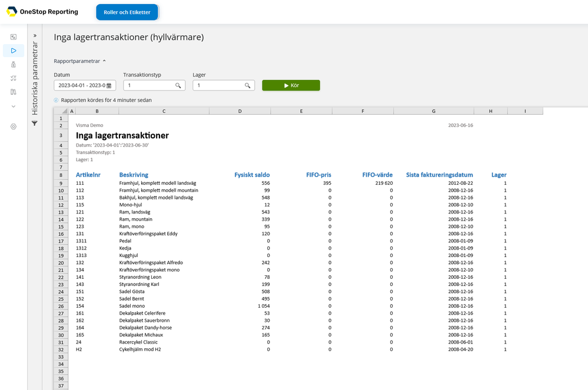Image resolution: width=588 pixels, height=390 pixels.
Task: Select row 9 header in spreadsheet
Action: click(61, 183)
